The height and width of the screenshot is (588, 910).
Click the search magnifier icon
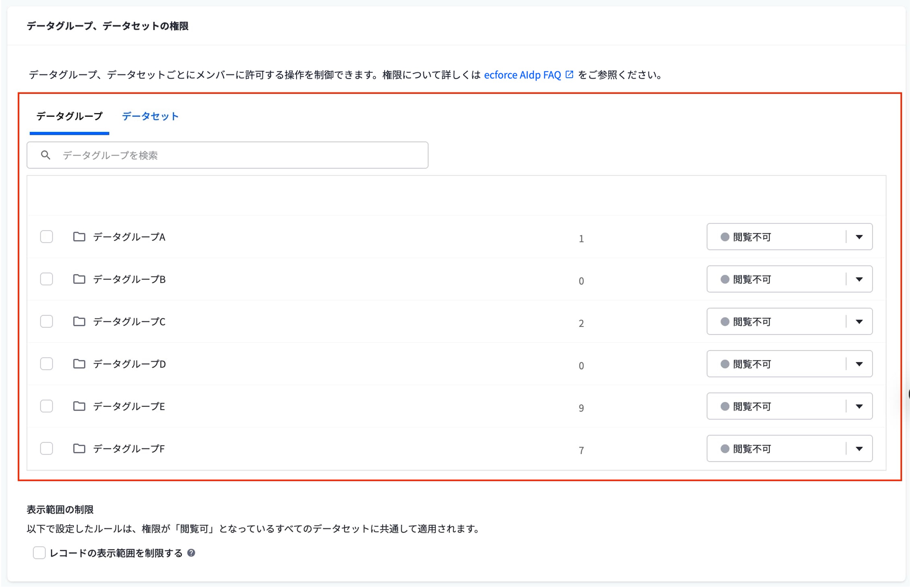click(x=45, y=155)
